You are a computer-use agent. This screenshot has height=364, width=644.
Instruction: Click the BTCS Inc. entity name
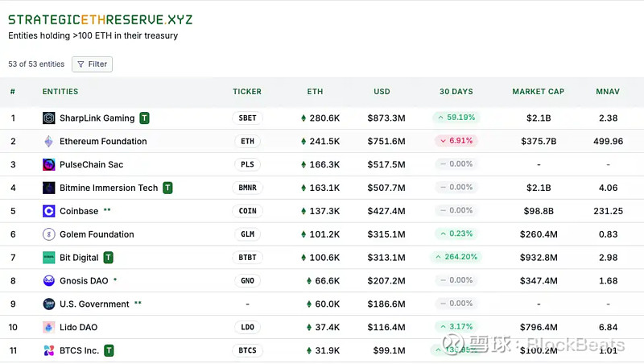(x=79, y=351)
